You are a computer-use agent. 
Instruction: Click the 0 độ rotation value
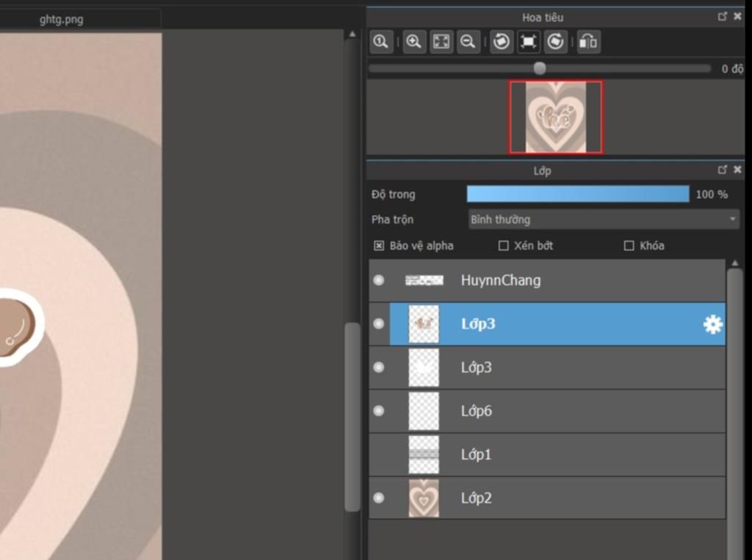732,69
